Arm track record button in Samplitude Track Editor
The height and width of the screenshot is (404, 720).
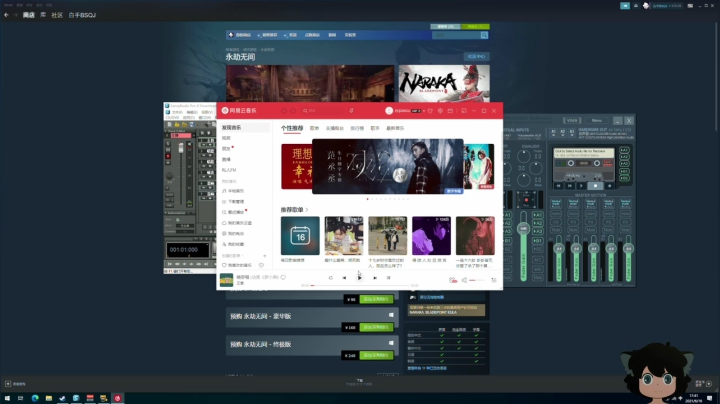(x=168, y=157)
